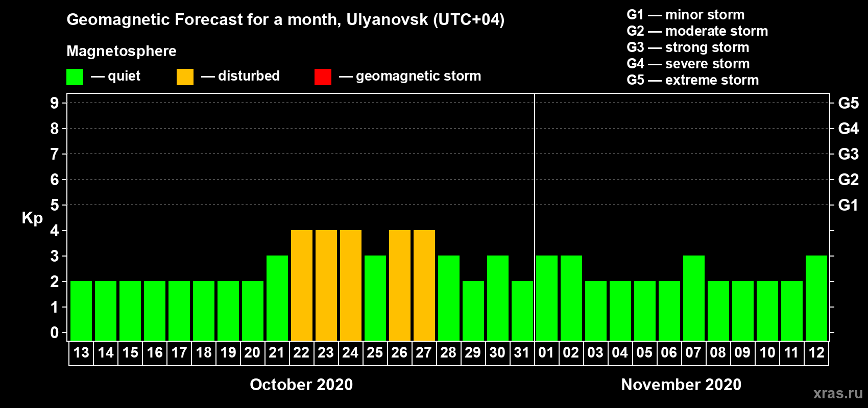
Task: Click Kp axis value 0
Action: point(54,333)
